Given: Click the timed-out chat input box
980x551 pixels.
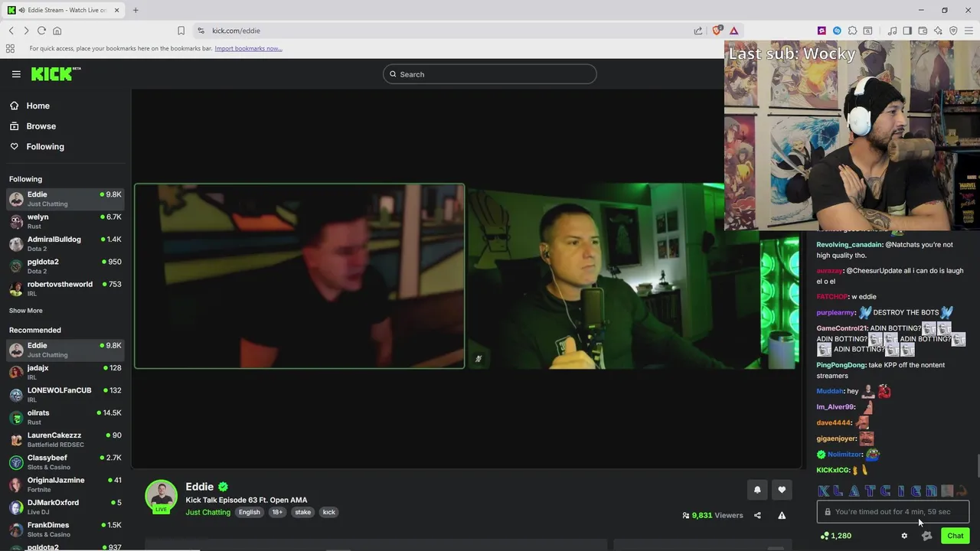Looking at the screenshot, I should point(893,512).
